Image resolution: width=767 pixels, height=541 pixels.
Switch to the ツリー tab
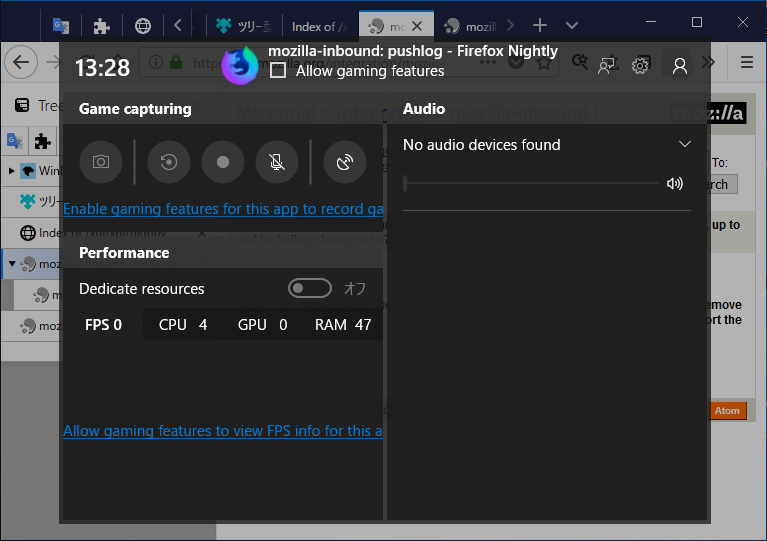click(243, 26)
